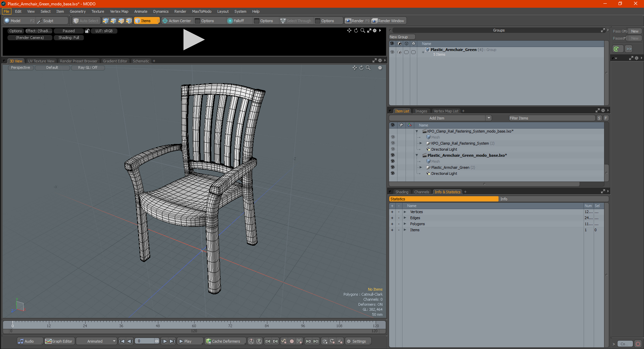Screen dimensions: 644x349
Task: Expand KPO_Clamp_Rail_Fastening_System item
Action: (x=421, y=143)
